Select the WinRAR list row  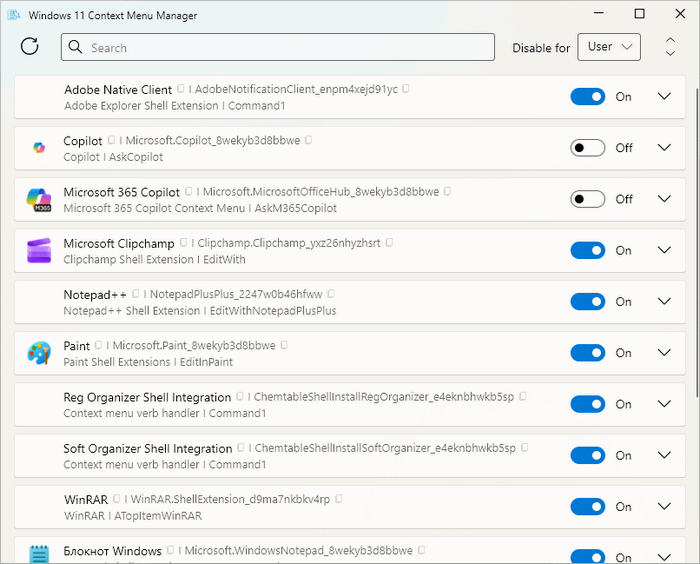350,507
